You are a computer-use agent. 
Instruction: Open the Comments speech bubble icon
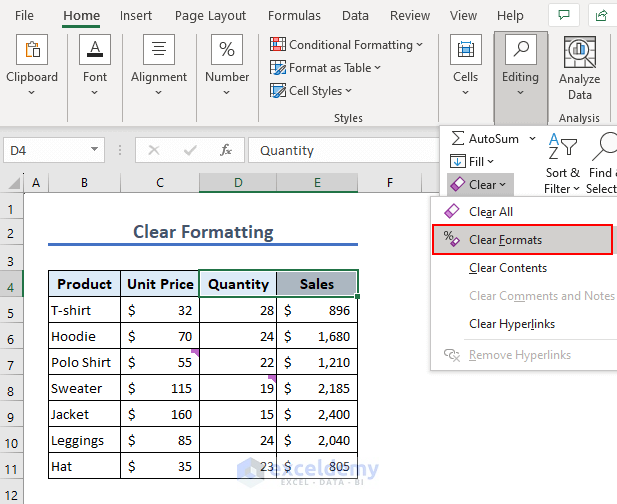[564, 15]
